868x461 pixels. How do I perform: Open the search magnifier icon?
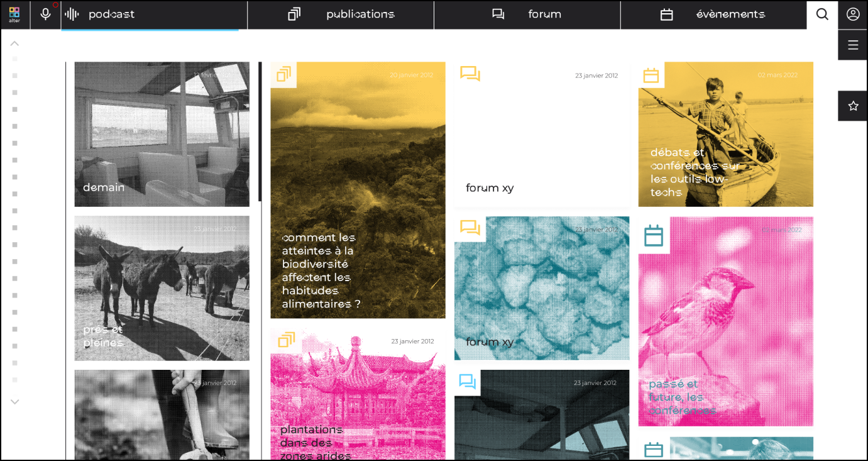[x=822, y=14]
